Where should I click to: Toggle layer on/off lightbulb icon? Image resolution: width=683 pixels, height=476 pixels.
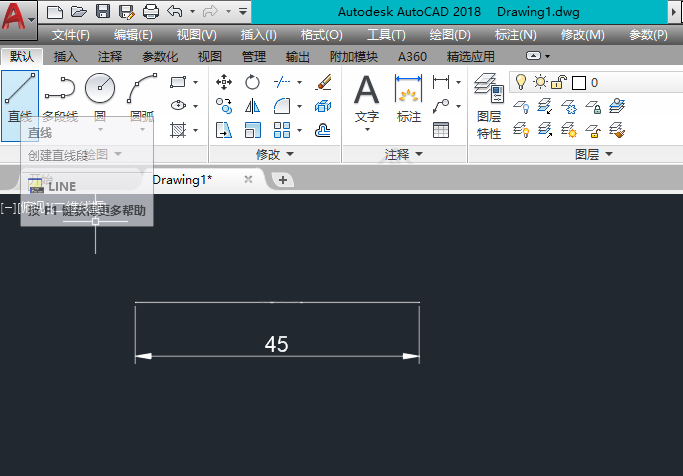click(x=521, y=82)
